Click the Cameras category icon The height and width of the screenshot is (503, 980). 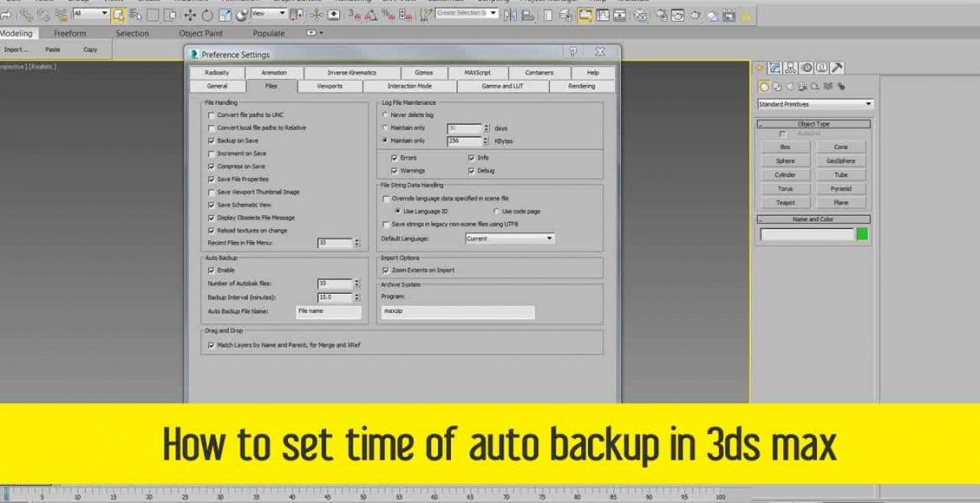tap(803, 86)
